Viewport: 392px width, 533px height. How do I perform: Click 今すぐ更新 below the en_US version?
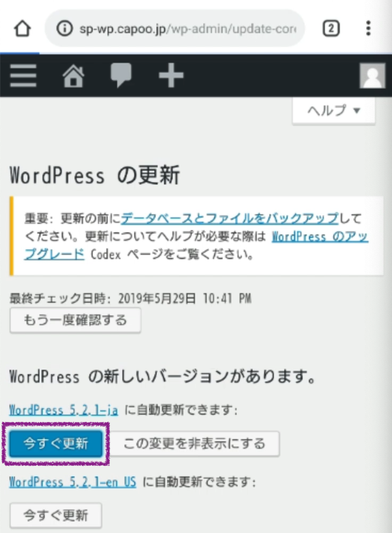tap(55, 515)
